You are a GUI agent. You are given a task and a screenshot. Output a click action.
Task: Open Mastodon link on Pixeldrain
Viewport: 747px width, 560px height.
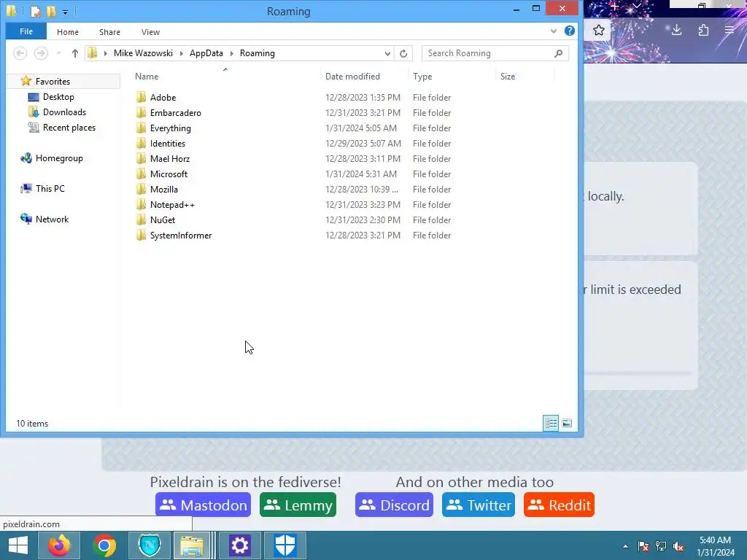point(203,505)
